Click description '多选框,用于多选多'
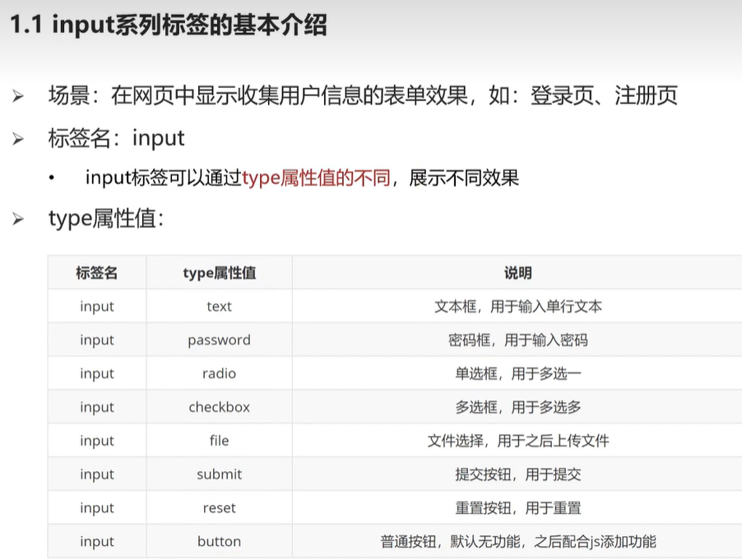The height and width of the screenshot is (560, 742). (x=518, y=407)
